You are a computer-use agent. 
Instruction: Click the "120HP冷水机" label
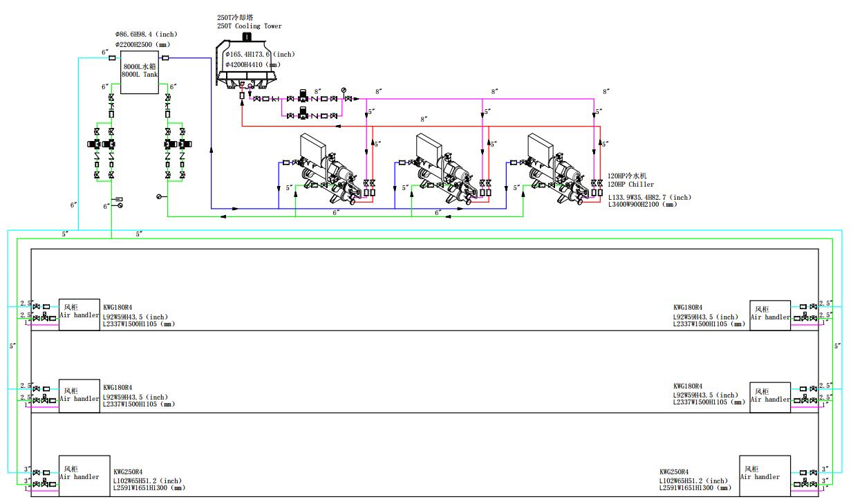[626, 176]
